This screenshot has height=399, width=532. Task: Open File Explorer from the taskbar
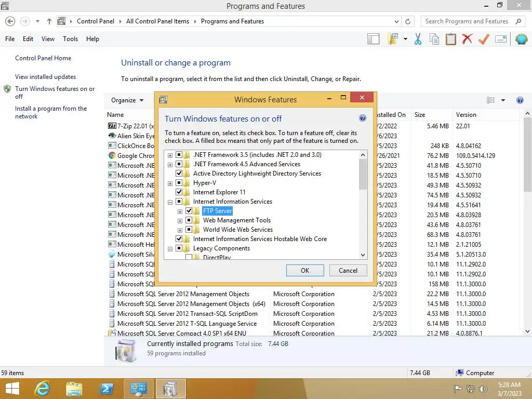(x=74, y=389)
